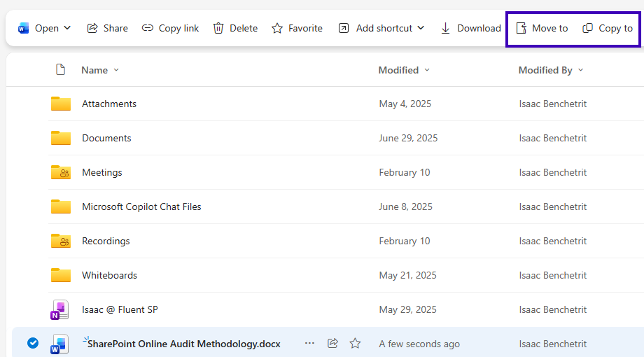644x357 pixels.
Task: Click 'May 4, 2025' modified date
Action: 405,104
